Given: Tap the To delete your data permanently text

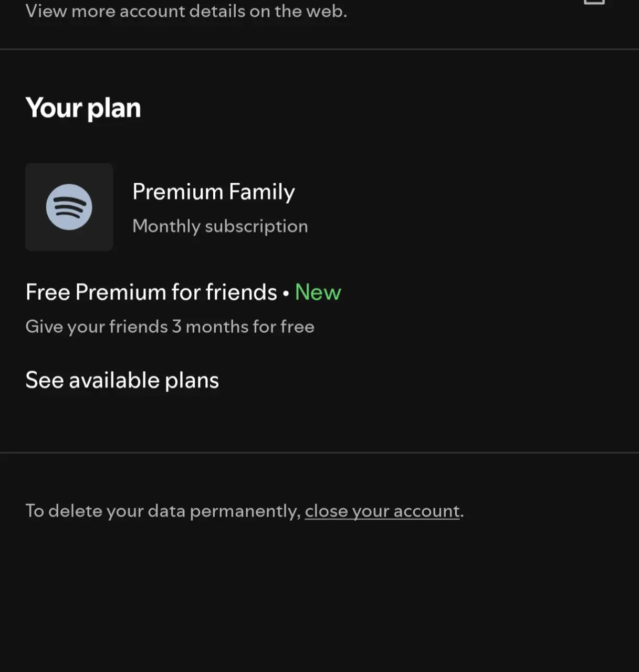Looking at the screenshot, I should [x=163, y=511].
